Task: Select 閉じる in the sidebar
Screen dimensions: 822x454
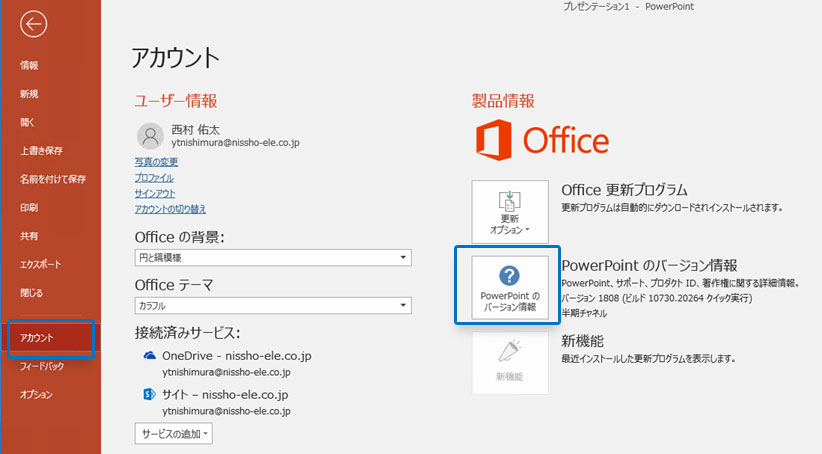Action: [x=31, y=293]
